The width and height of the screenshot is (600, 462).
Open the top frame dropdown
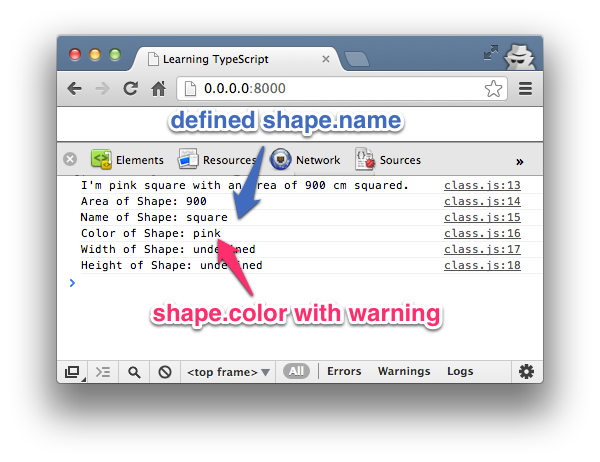click(228, 372)
